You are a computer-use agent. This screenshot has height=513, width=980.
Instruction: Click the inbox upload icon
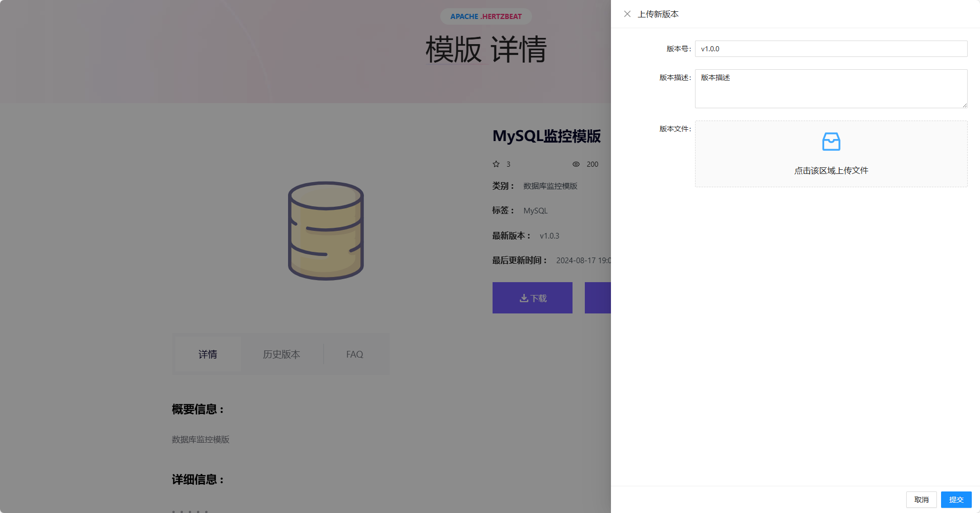click(x=831, y=142)
